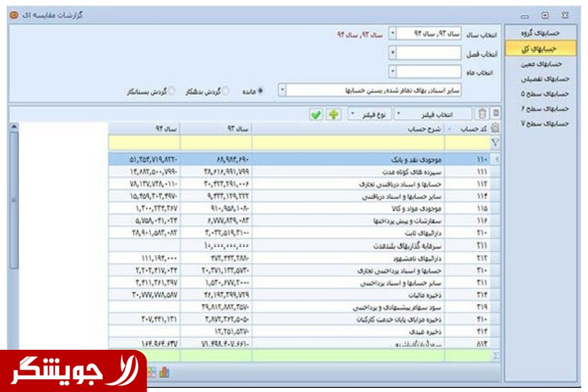
Task: Switch to حسابهای معین in the side panel
Action: point(540,63)
